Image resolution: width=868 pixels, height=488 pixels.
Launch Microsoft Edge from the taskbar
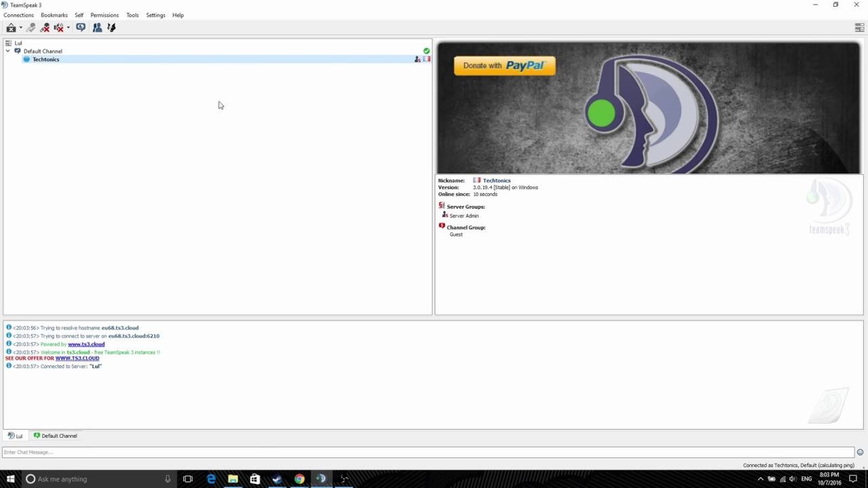pos(211,479)
